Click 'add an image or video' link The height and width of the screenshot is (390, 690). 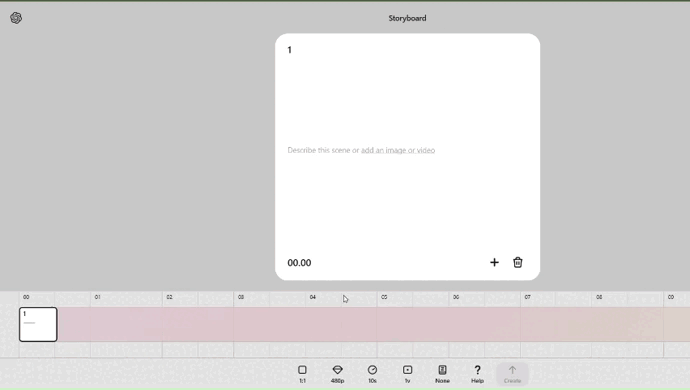(398, 150)
